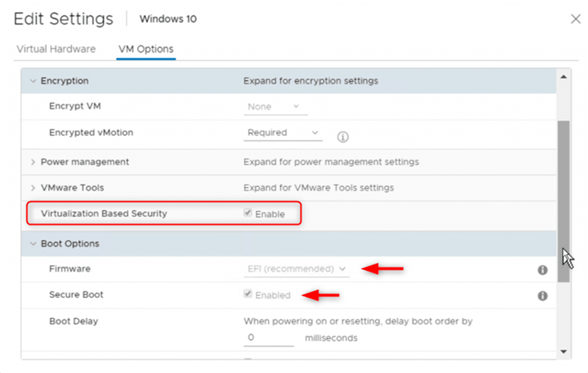Image resolution: width=588 pixels, height=373 pixels.
Task: Toggle the Secure Boot Enabled checkbox
Action: pyautogui.click(x=248, y=293)
